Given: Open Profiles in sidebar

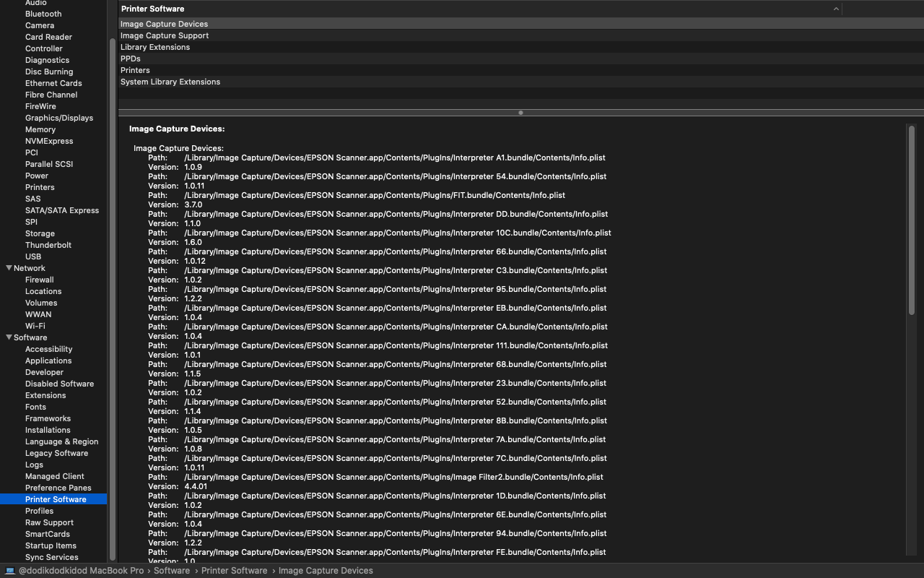Looking at the screenshot, I should 40,511.
